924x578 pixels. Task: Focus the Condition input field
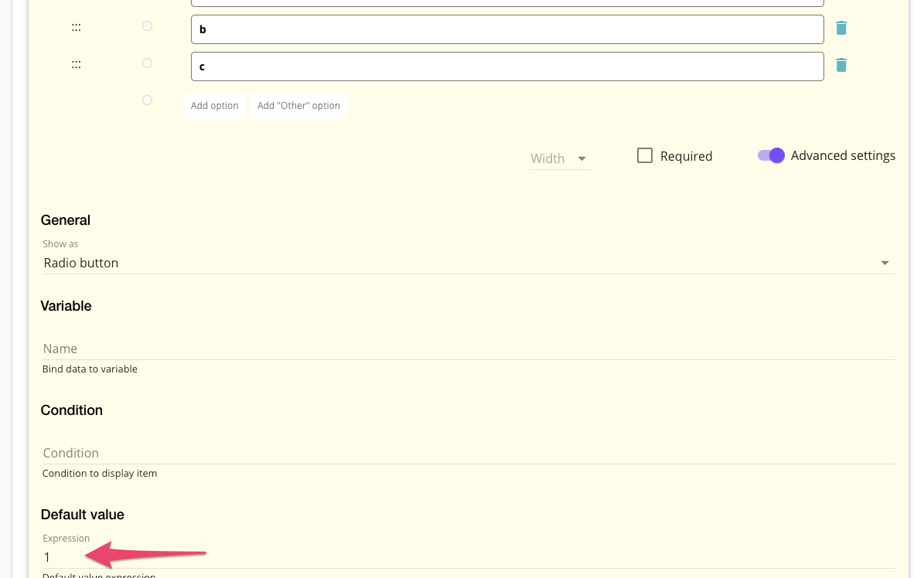coord(468,454)
